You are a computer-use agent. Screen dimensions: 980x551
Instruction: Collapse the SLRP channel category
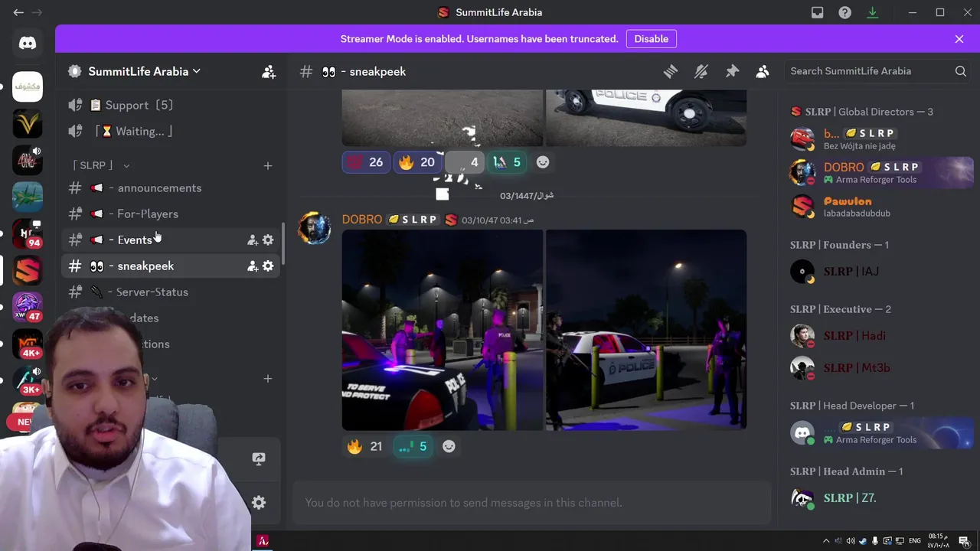tap(101, 165)
